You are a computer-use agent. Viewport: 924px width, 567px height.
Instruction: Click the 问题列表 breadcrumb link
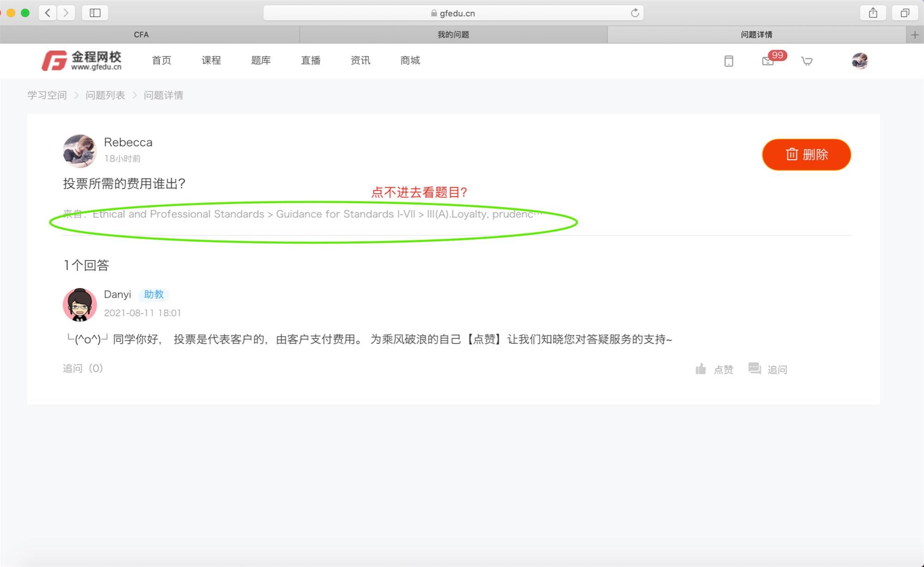105,95
